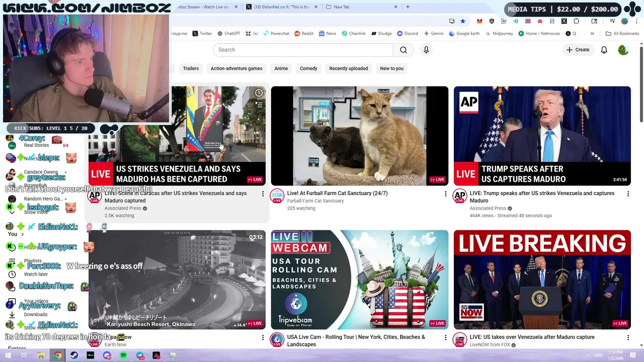Select the Anime filter chip

281,68
